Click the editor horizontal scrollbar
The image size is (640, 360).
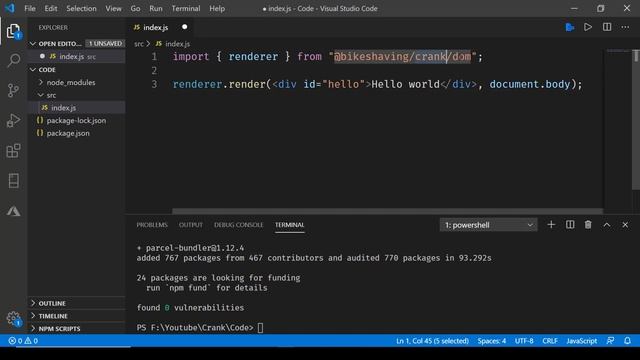pyautogui.click(x=387, y=211)
